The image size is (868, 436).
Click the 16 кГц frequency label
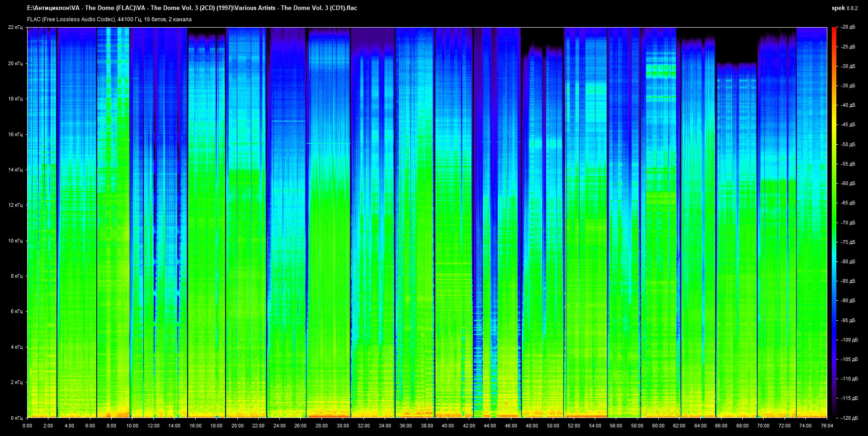[x=15, y=134]
